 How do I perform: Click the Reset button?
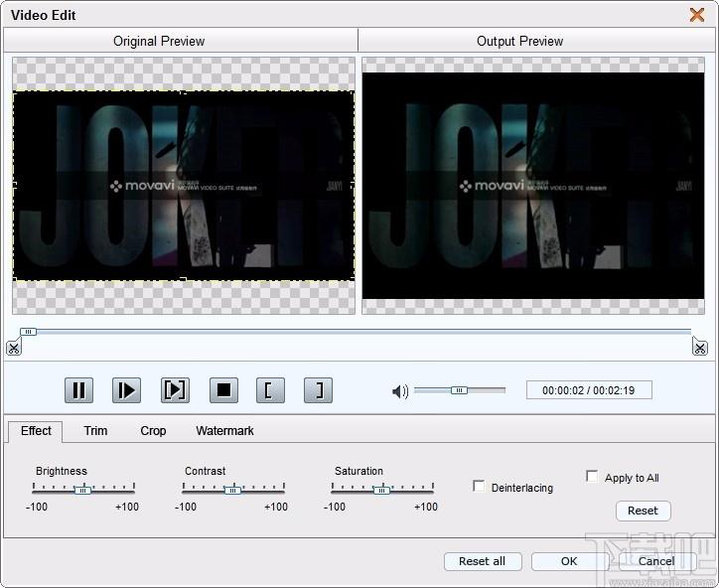[x=643, y=511]
